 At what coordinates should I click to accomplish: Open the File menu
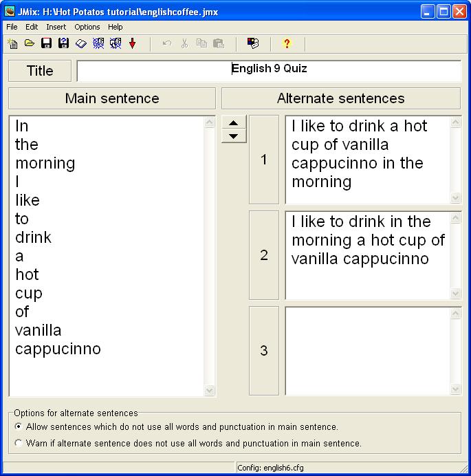tap(12, 27)
